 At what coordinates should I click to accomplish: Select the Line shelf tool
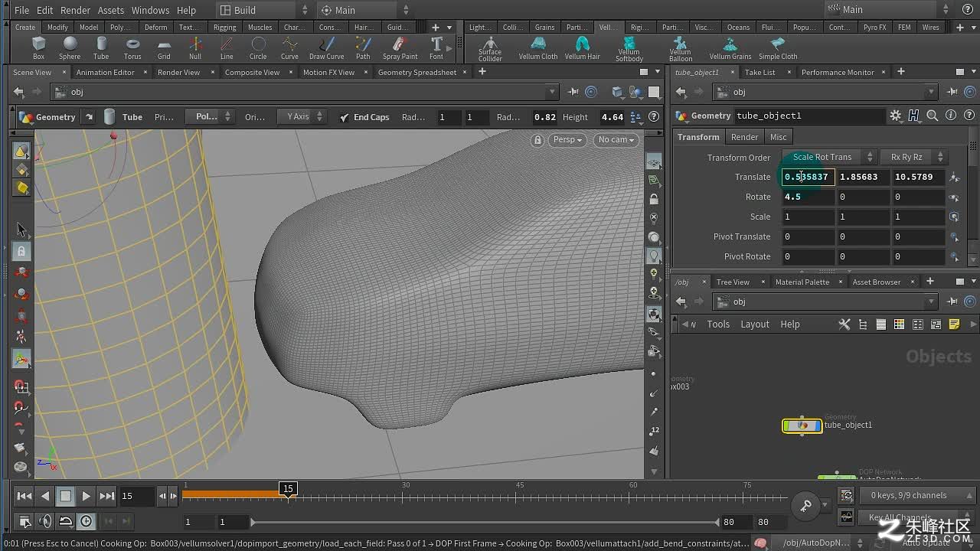point(227,48)
